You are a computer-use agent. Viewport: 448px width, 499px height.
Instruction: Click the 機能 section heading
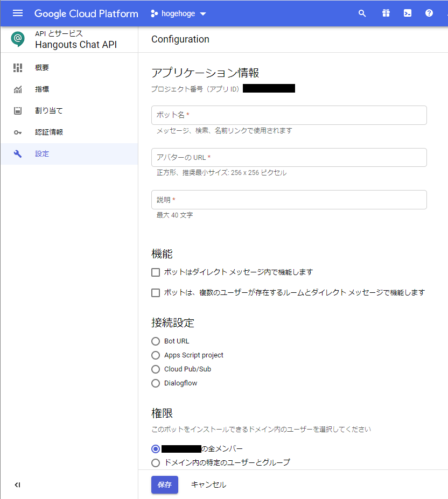(x=162, y=254)
